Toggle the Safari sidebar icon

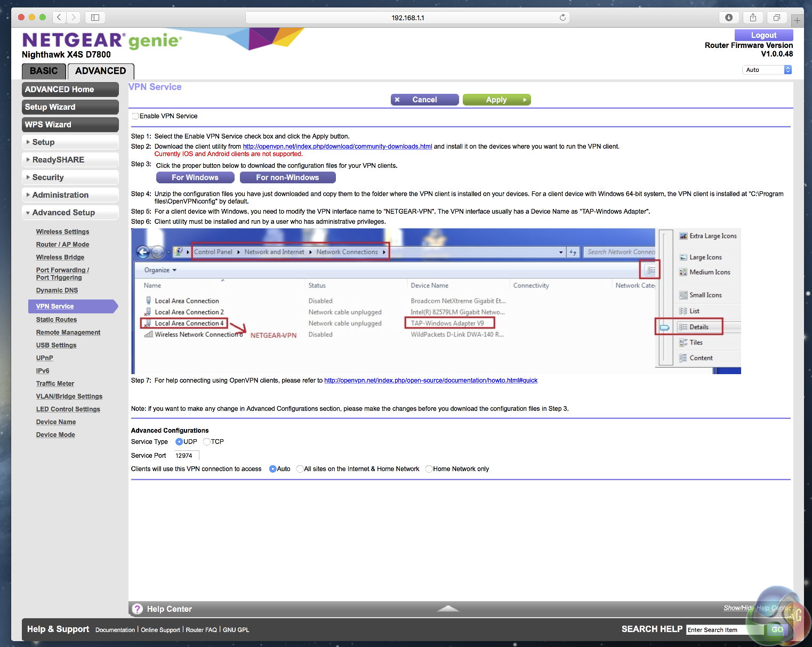pos(95,18)
